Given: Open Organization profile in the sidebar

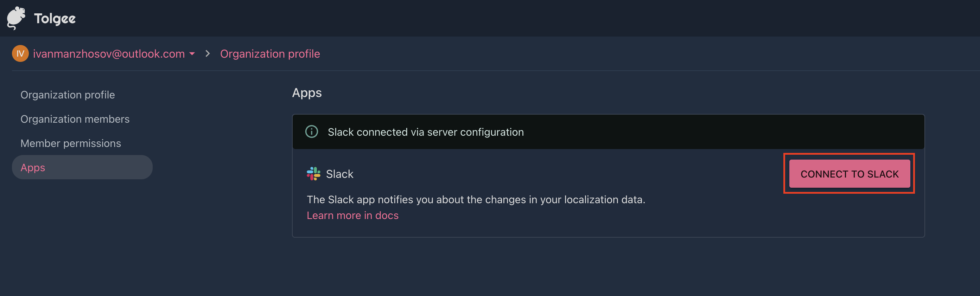Looking at the screenshot, I should (x=68, y=95).
